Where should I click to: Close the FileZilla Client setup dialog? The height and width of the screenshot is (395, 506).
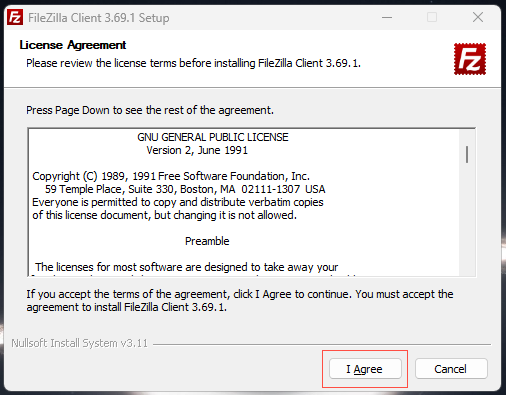coord(478,17)
